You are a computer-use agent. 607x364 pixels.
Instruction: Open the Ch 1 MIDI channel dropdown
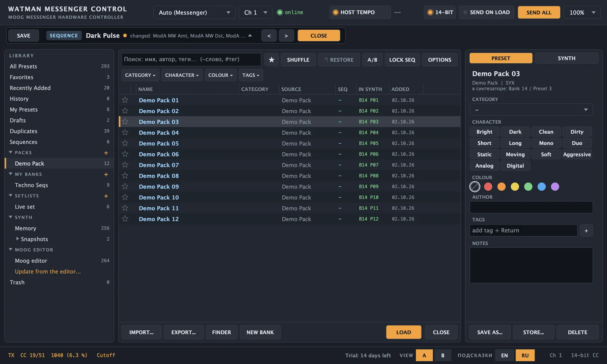click(256, 12)
